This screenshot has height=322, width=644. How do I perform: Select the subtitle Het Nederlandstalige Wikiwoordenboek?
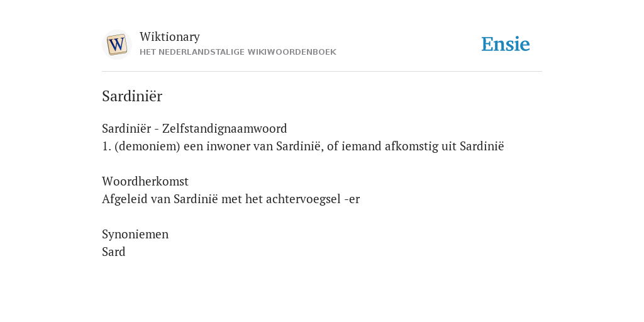tap(238, 52)
